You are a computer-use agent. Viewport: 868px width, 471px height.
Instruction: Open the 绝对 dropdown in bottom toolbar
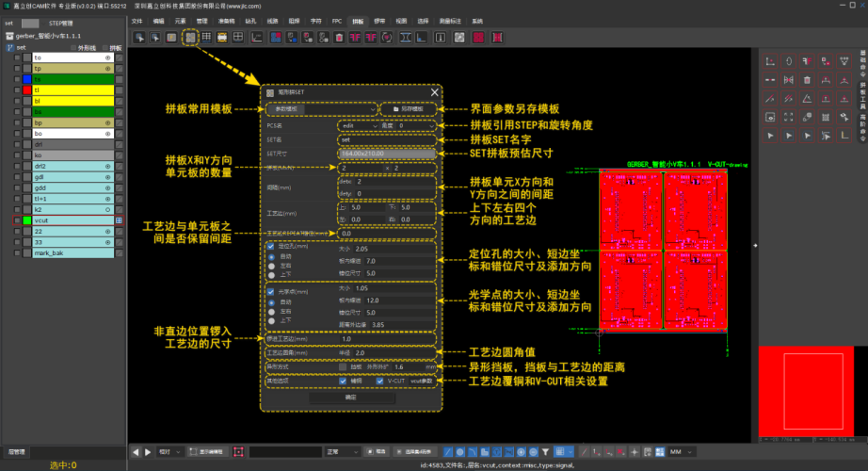tap(169, 452)
